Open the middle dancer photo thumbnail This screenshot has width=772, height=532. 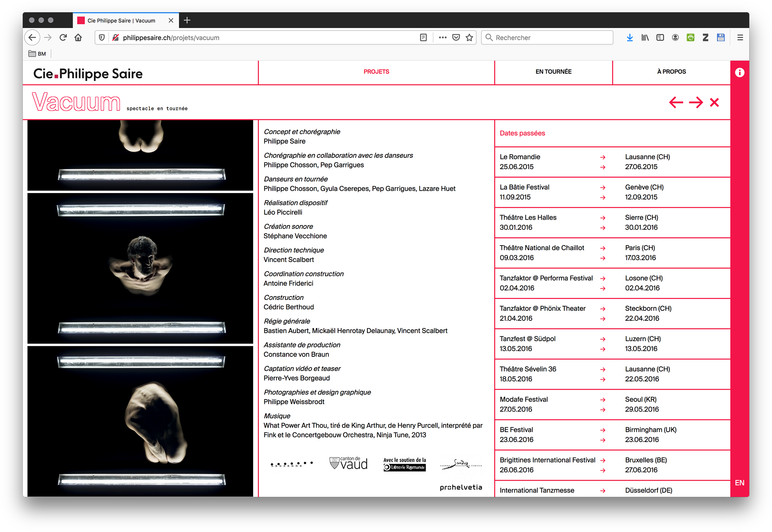[141, 268]
